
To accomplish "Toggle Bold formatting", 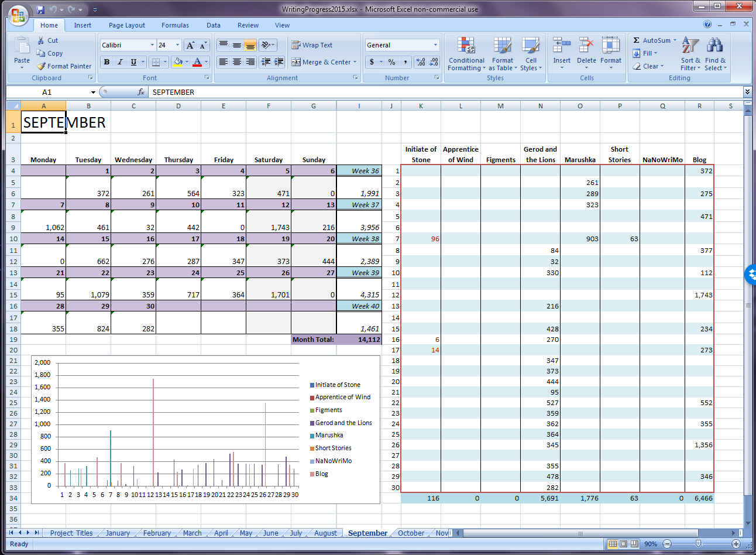I will point(106,62).
